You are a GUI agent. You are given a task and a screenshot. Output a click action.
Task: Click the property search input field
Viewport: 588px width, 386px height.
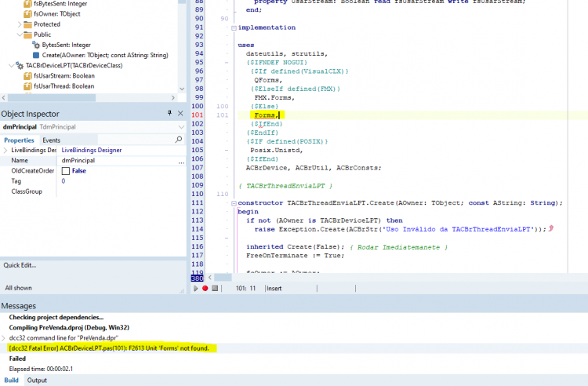coord(136,140)
